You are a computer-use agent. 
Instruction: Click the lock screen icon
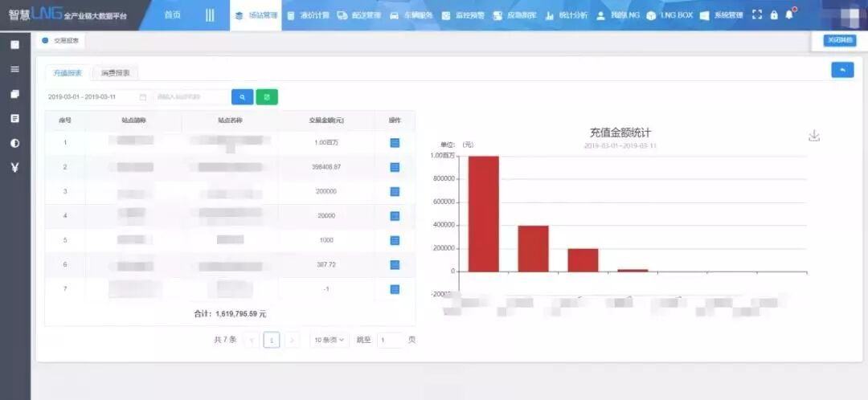(774, 15)
